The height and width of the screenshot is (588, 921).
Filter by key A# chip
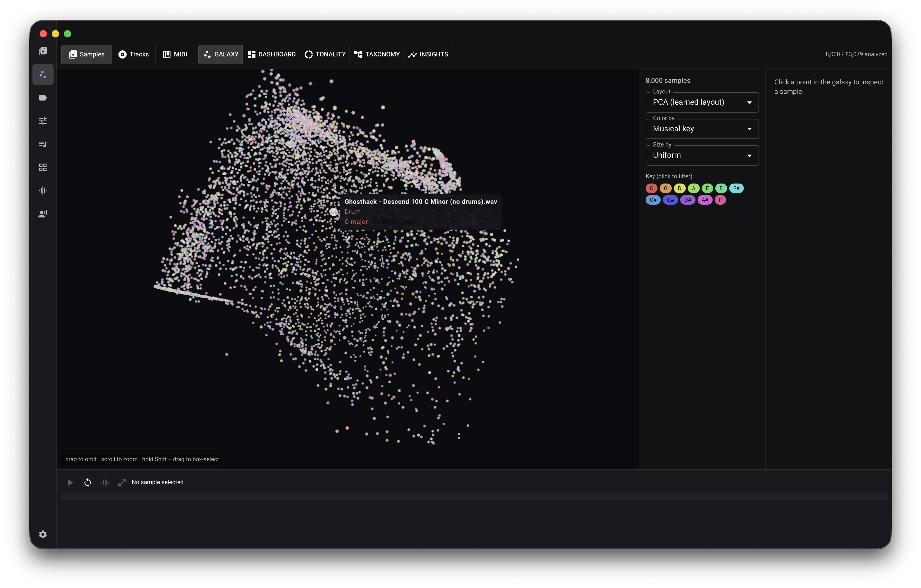(x=705, y=200)
